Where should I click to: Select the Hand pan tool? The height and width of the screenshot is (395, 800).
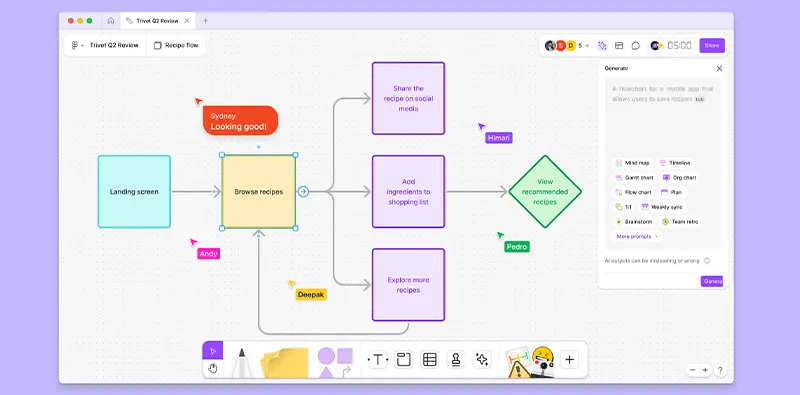(213, 368)
